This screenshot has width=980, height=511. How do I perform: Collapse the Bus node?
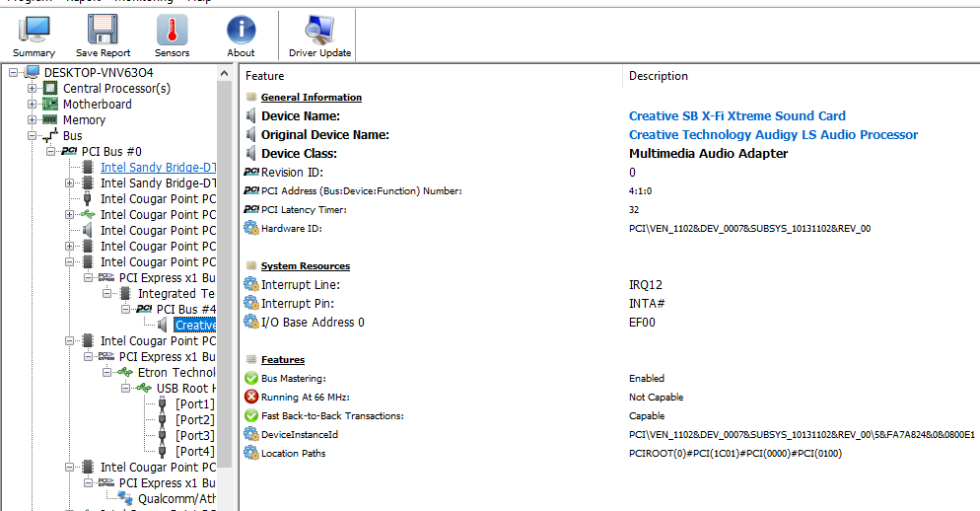[x=32, y=135]
